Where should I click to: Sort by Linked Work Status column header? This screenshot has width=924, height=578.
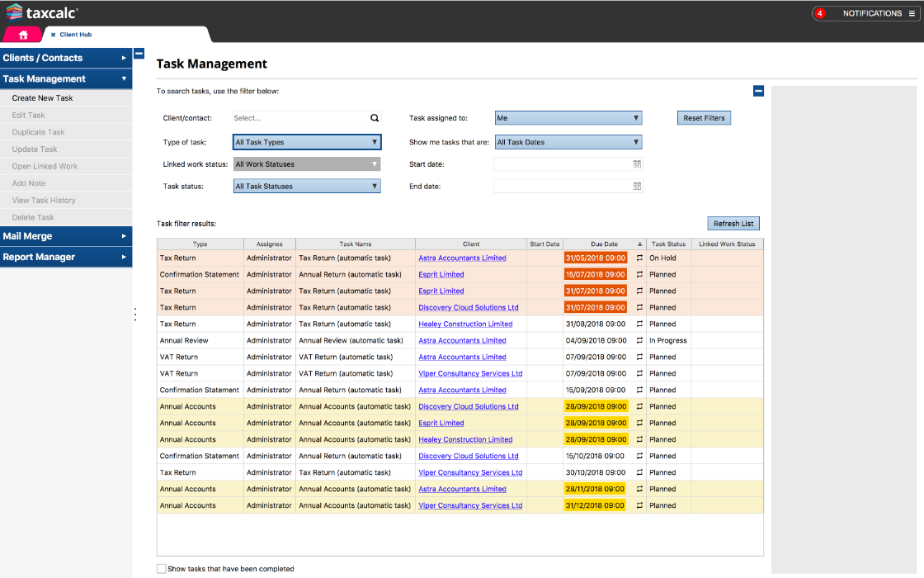pyautogui.click(x=727, y=244)
